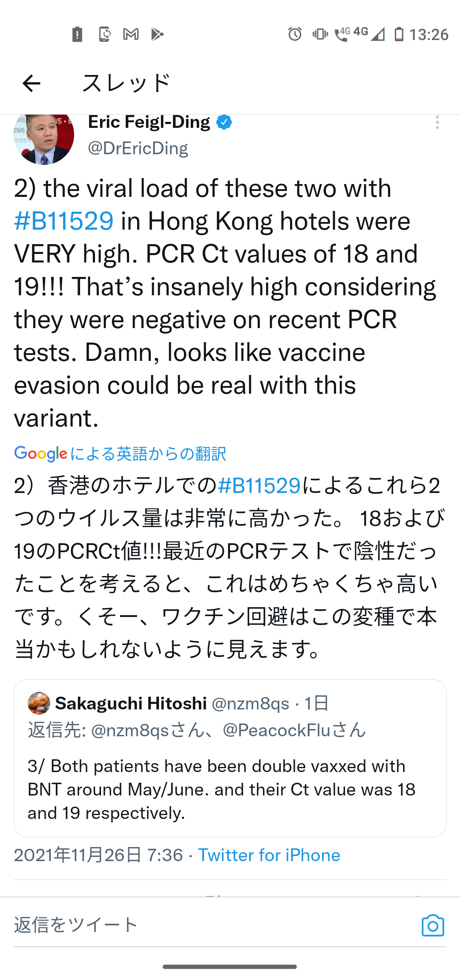Screen dimensions: 460x980
Task: Tap the Play Store notification icon
Action: click(x=157, y=34)
